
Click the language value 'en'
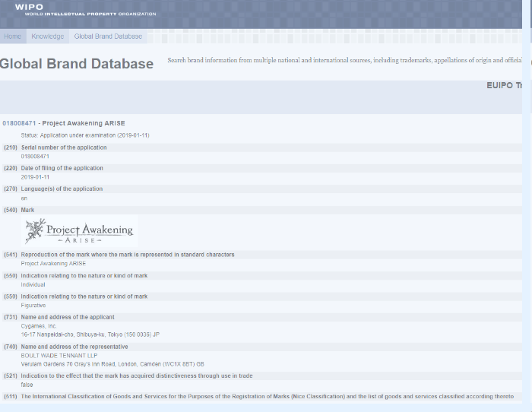[x=24, y=198]
